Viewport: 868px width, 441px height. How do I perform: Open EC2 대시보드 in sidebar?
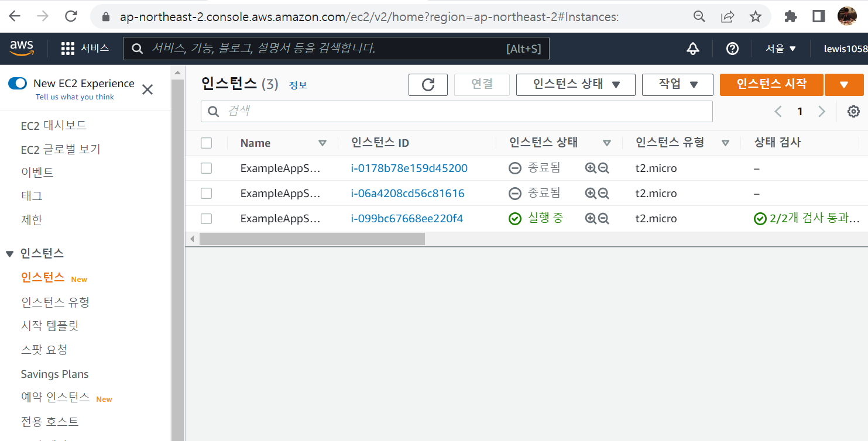click(x=54, y=126)
